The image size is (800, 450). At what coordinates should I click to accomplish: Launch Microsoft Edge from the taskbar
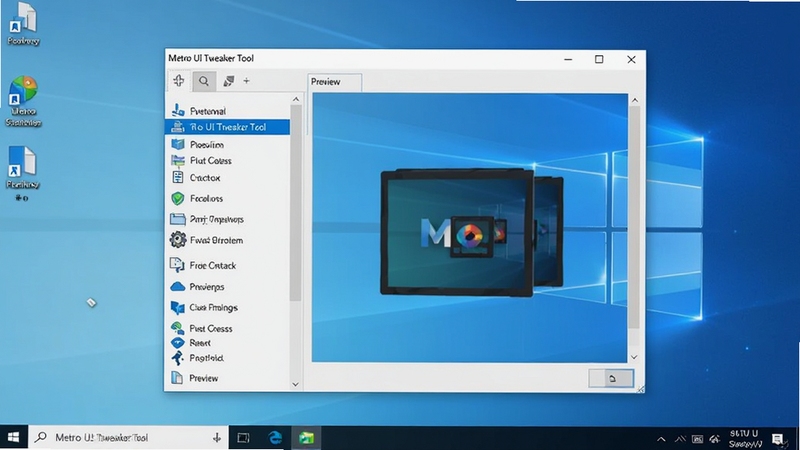coord(275,438)
